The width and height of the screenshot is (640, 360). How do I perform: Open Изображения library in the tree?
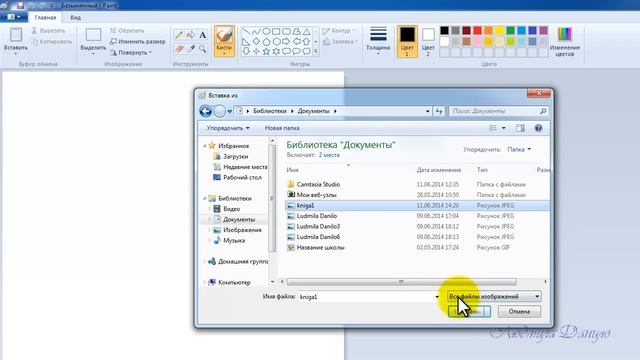(242, 230)
